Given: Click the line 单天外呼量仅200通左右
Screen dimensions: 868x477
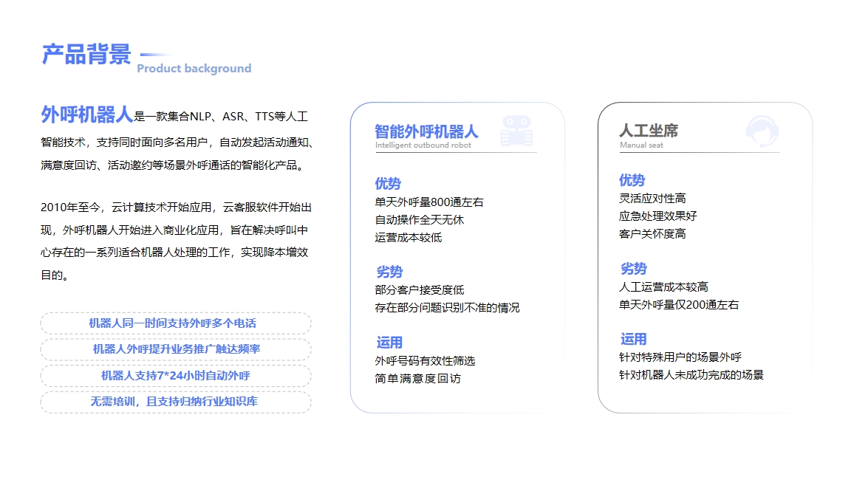Looking at the screenshot, I should [679, 304].
